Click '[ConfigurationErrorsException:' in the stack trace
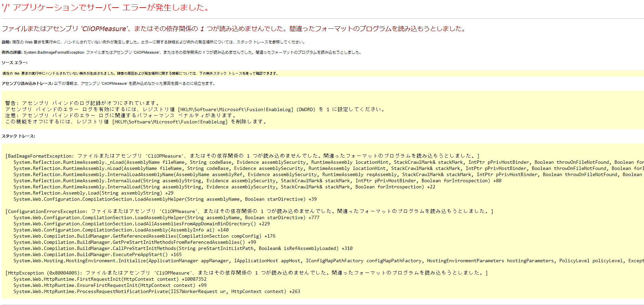 click(47, 211)
